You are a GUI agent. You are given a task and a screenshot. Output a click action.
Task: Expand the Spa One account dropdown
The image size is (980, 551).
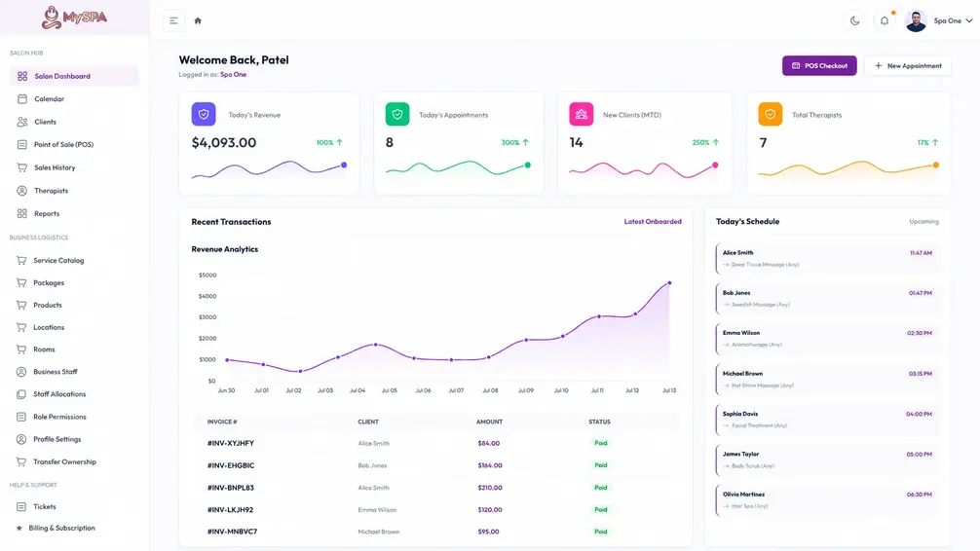953,20
